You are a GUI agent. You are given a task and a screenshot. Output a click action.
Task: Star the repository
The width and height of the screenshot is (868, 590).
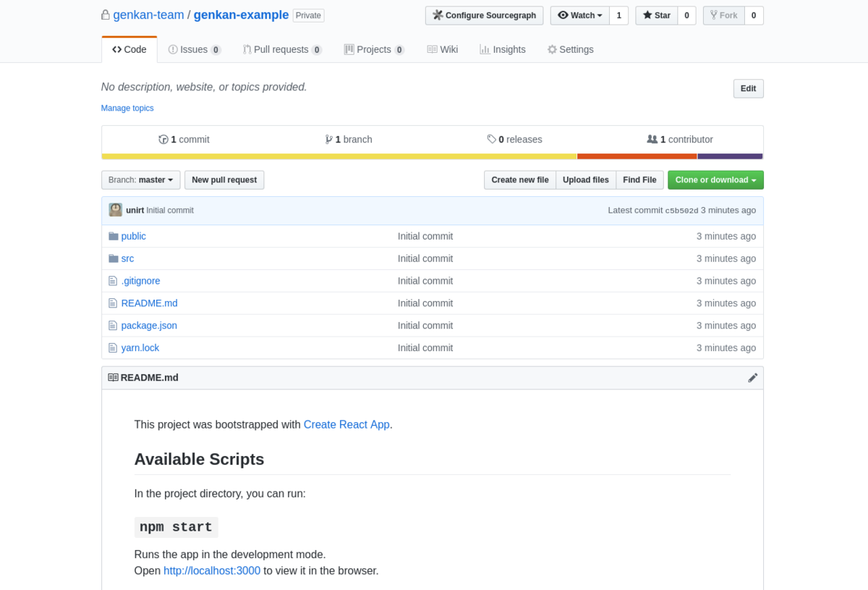(x=657, y=15)
